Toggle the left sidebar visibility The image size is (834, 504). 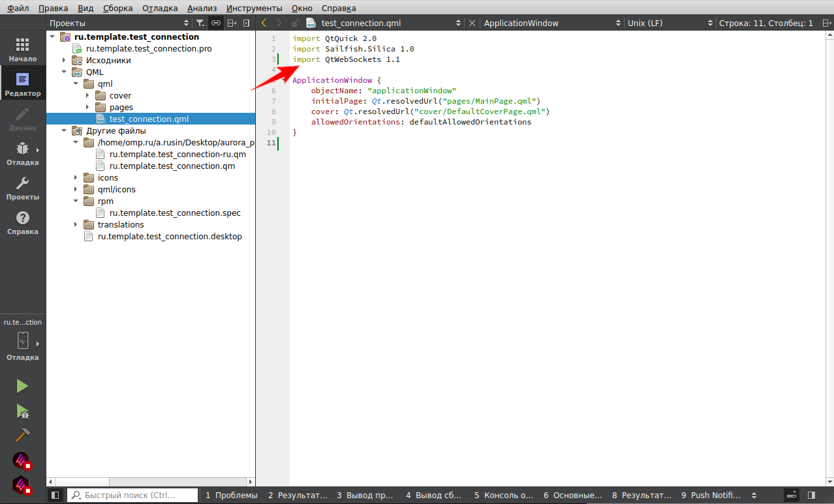tap(55, 495)
